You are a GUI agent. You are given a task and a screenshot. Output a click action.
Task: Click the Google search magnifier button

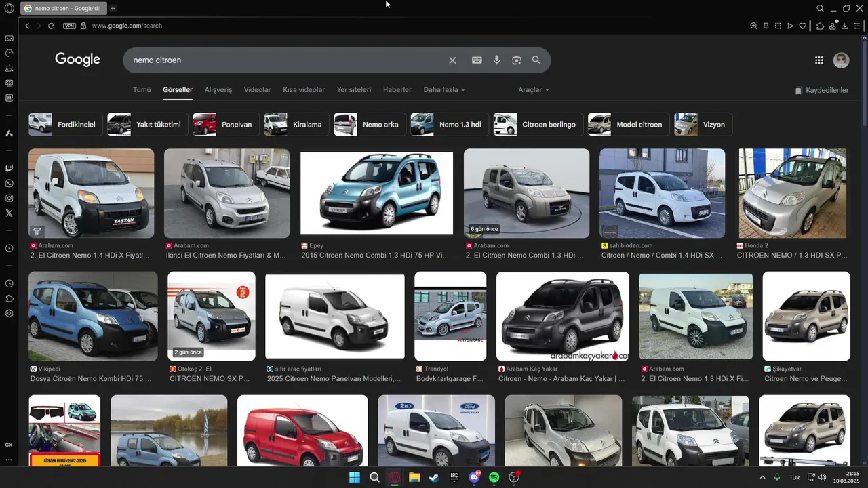[536, 60]
